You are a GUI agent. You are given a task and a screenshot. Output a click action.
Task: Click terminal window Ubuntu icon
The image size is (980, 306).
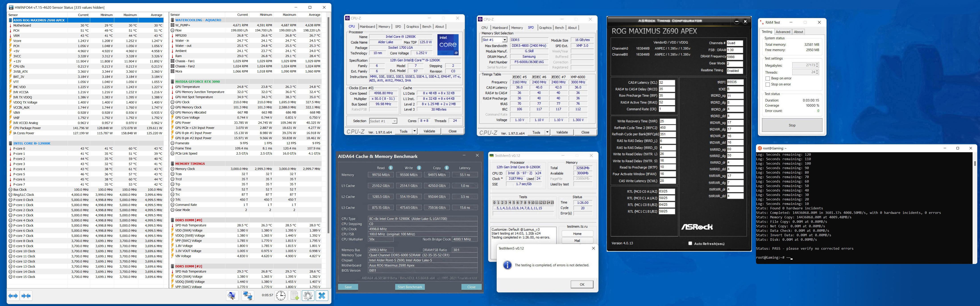coord(760,148)
